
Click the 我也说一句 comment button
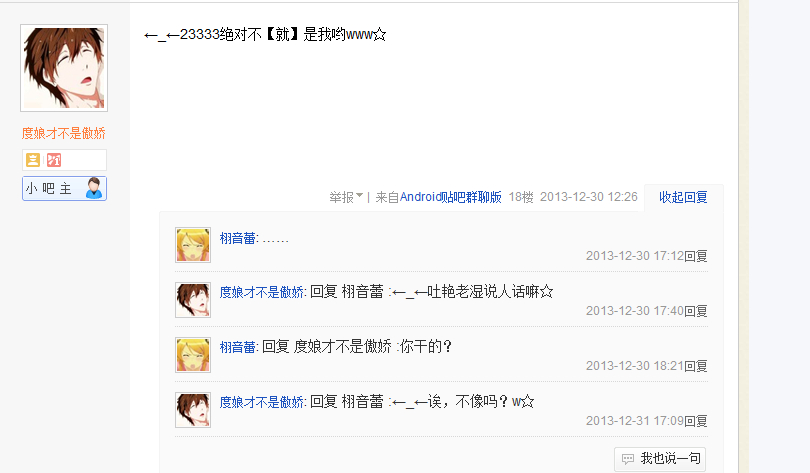(x=660, y=459)
